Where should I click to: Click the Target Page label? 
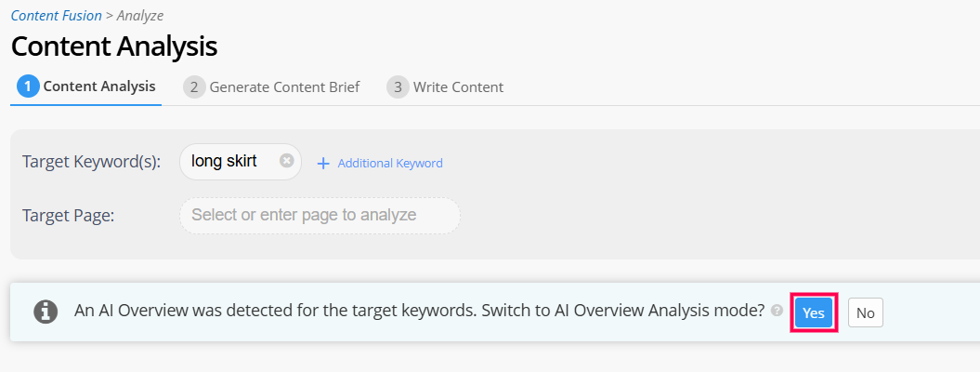click(x=68, y=216)
